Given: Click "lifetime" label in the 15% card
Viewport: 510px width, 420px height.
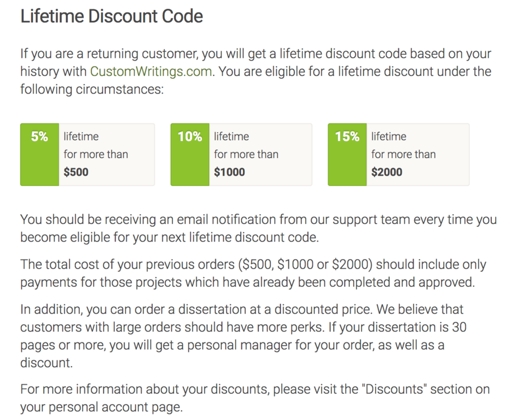Looking at the screenshot, I should 389,136.
